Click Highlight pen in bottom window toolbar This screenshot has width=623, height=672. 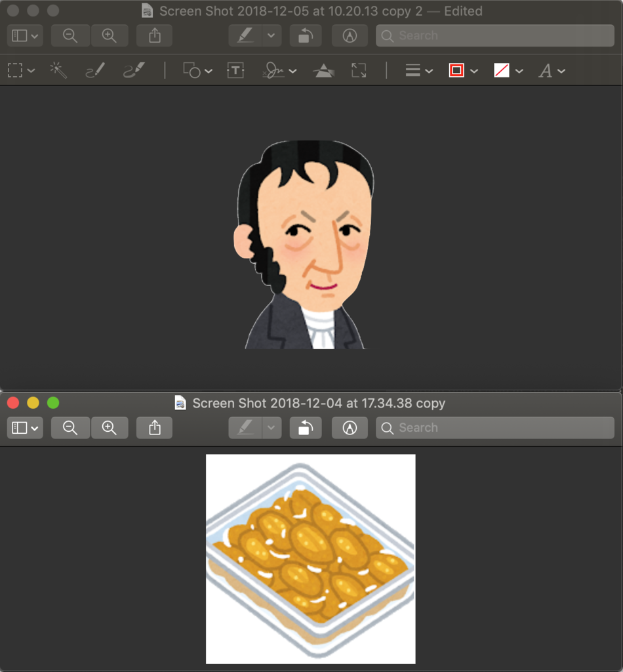[x=245, y=428]
